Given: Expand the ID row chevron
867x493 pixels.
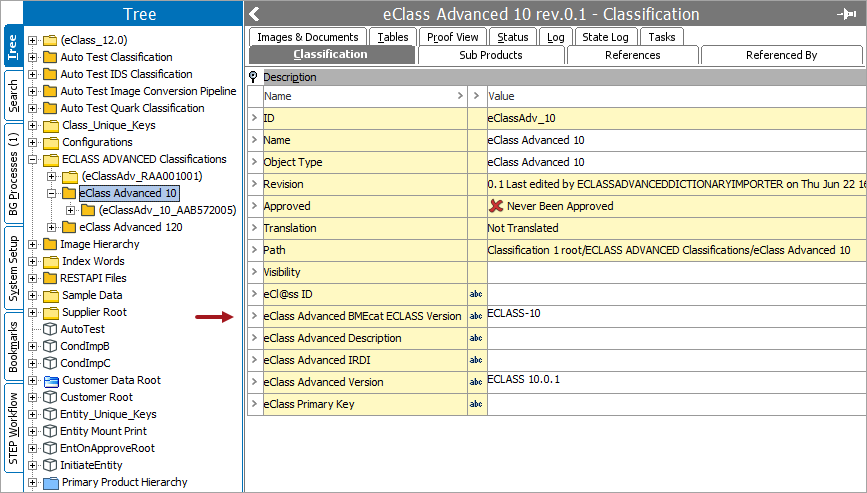Looking at the screenshot, I should click(x=254, y=118).
